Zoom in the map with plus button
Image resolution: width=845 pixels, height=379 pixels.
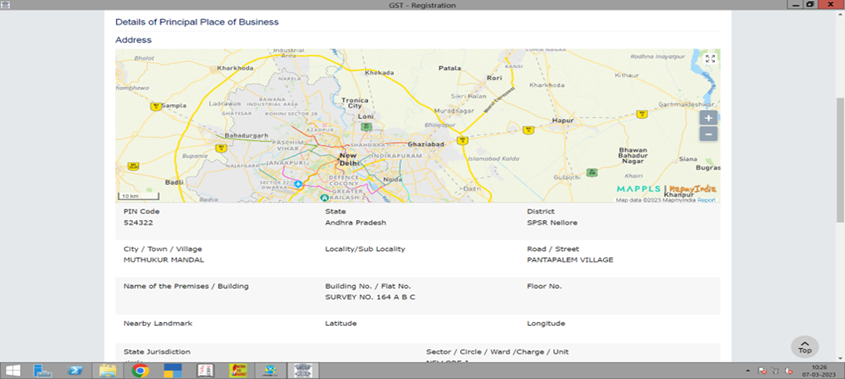pyautogui.click(x=708, y=118)
